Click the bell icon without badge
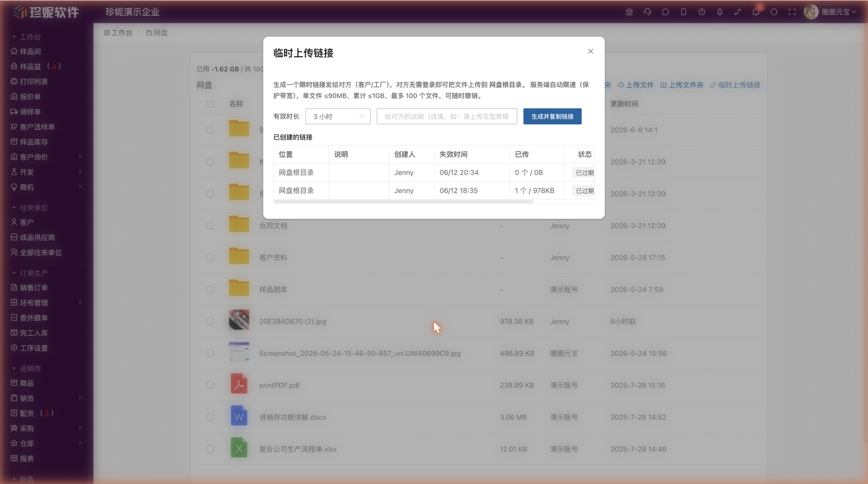Viewport: 868px width, 484px height. click(x=720, y=12)
